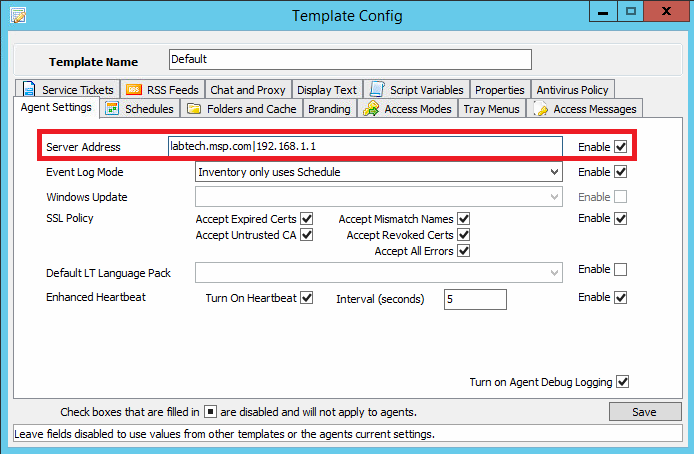
Task: Open the Chat and Proxy tab
Action: (248, 90)
